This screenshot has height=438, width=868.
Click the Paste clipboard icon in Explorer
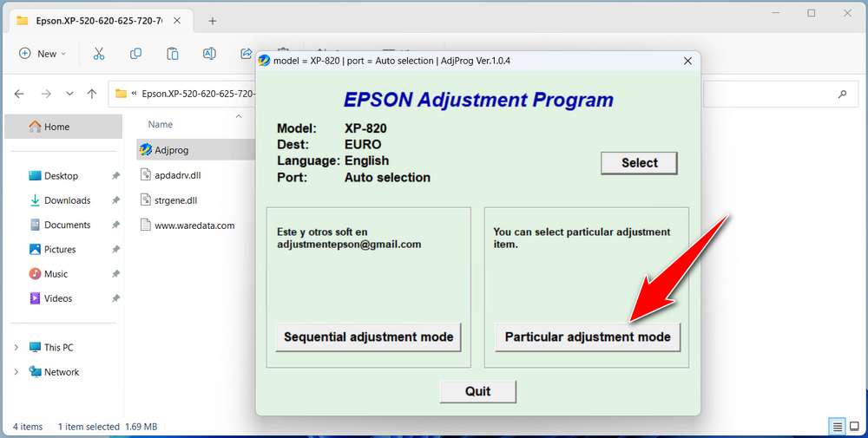[173, 54]
